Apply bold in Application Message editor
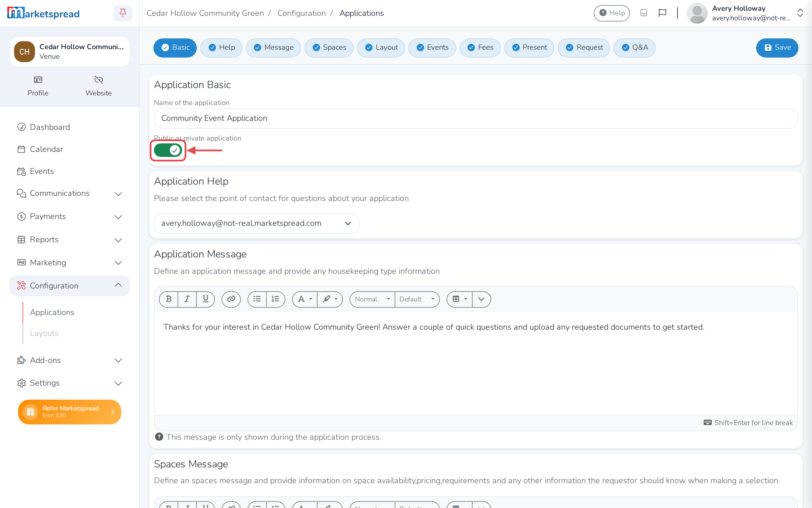 (169, 299)
